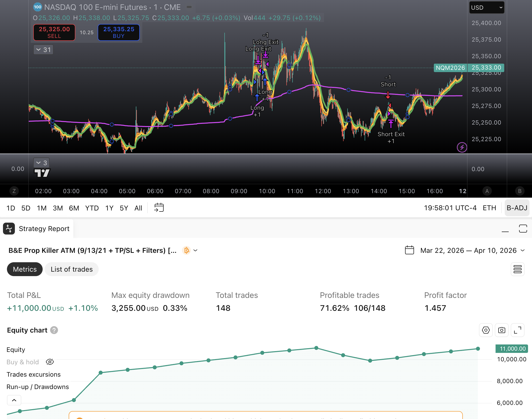Click the Strategy Report panel icon
The image size is (532, 419).
9,229
